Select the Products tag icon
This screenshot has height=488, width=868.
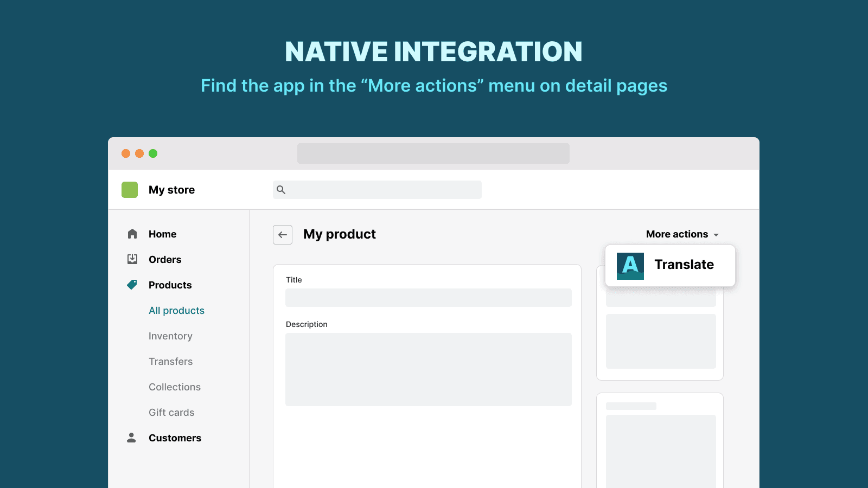tap(132, 285)
